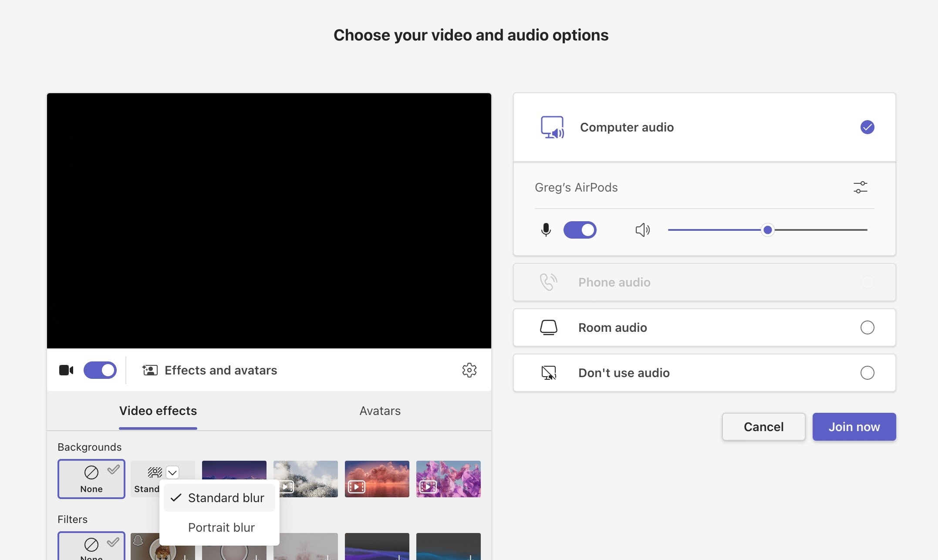Select the Room audio radio button
Screen dimensions: 938x560
pos(867,327)
